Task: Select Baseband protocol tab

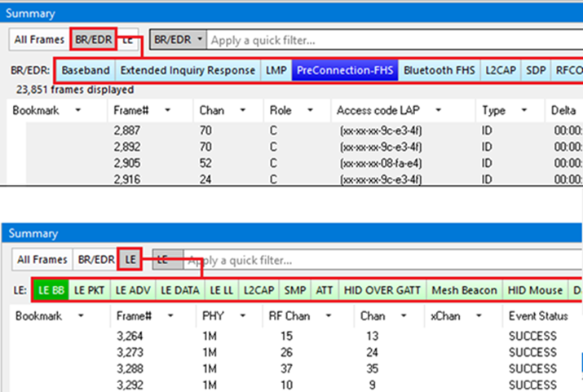Action: coord(86,70)
